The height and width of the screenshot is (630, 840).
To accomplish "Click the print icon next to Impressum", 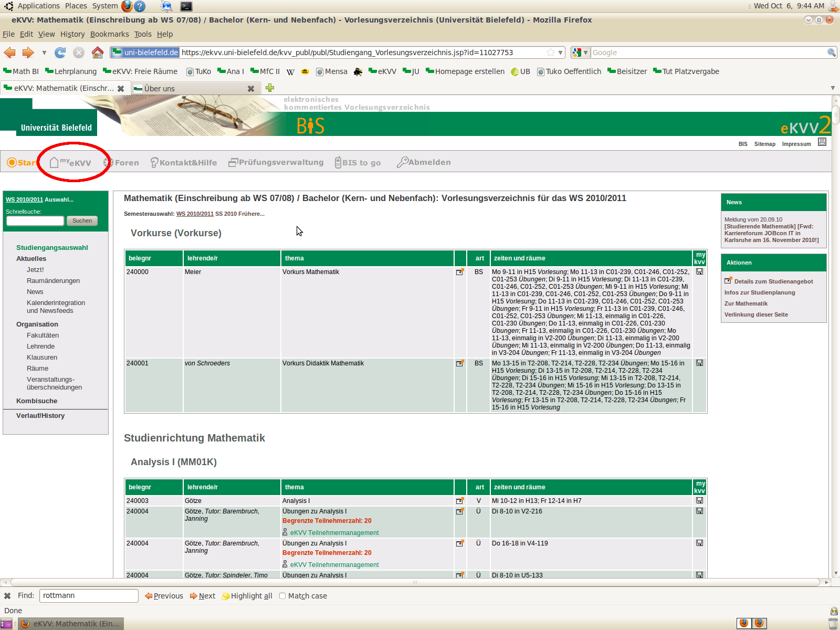I will [822, 142].
